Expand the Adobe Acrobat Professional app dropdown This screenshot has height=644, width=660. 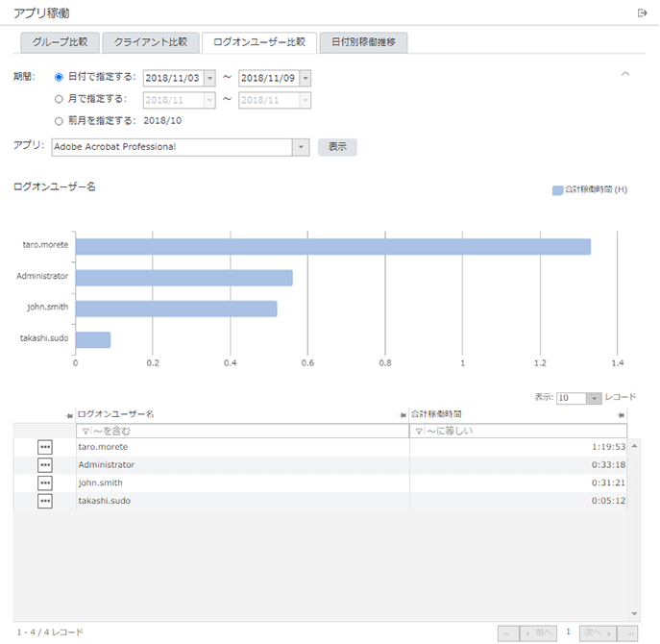pyautogui.click(x=300, y=147)
